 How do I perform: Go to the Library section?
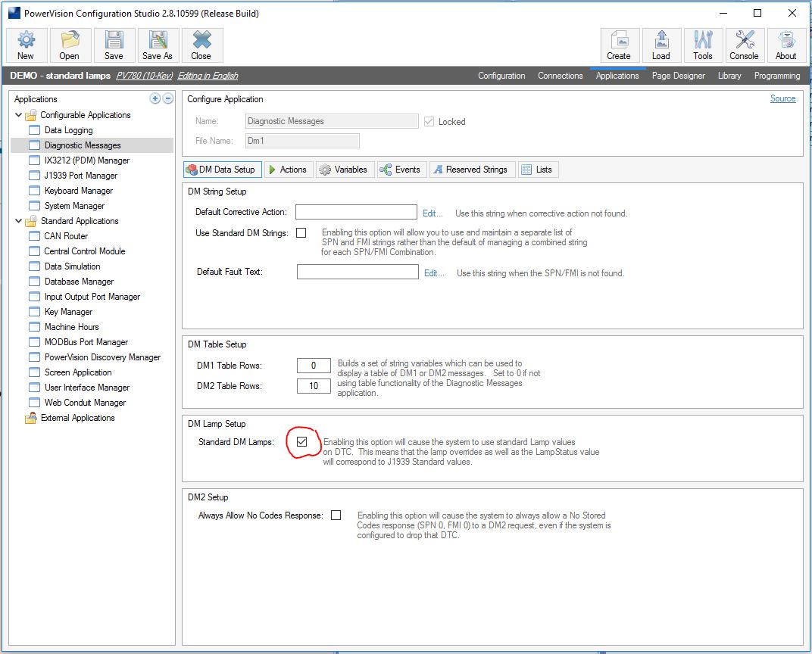pyautogui.click(x=729, y=76)
